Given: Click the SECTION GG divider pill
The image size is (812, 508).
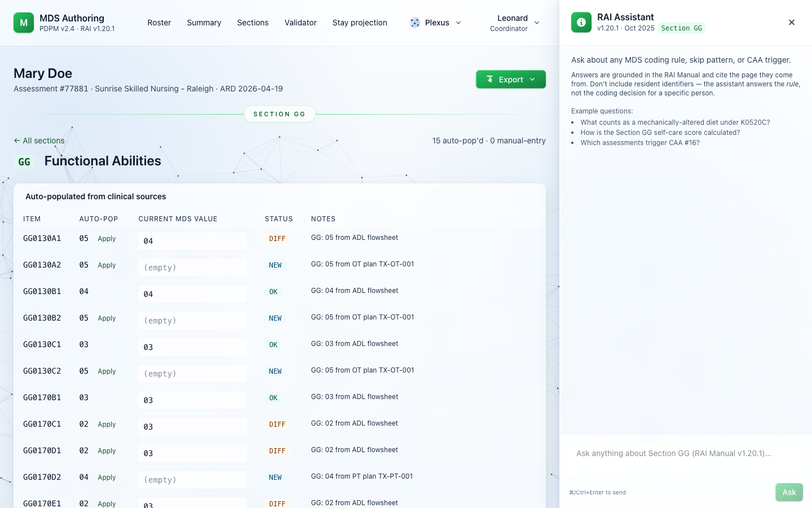Looking at the screenshot, I should (x=280, y=114).
